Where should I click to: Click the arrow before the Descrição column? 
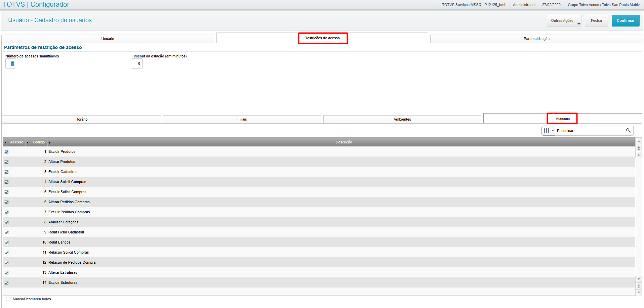pos(49,142)
